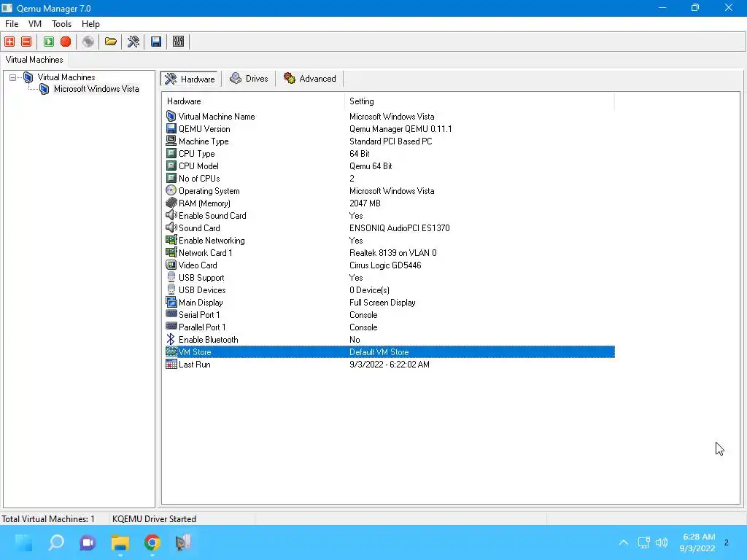Collapse the Virtual Machines tree node
The width and height of the screenshot is (747, 560).
click(x=13, y=77)
